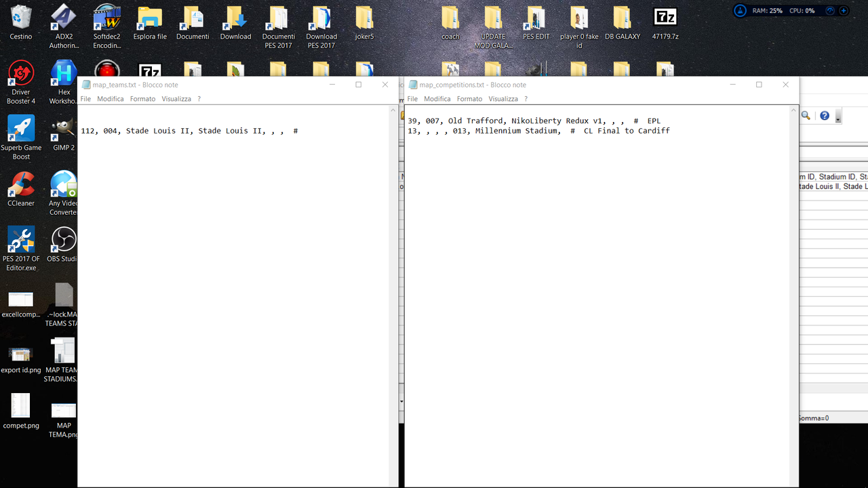Click the speedometer icon in RAM widget
The width and height of the screenshot is (868, 488).
point(829,10)
